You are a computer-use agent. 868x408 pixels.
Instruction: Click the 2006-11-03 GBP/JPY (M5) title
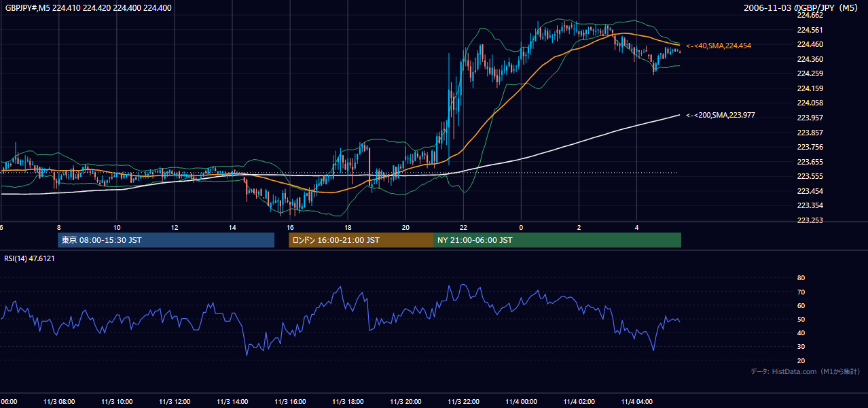coord(801,8)
